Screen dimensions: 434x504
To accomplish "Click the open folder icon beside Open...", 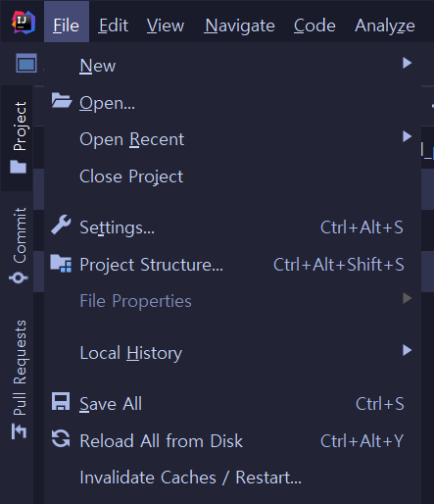I will pos(62,100).
